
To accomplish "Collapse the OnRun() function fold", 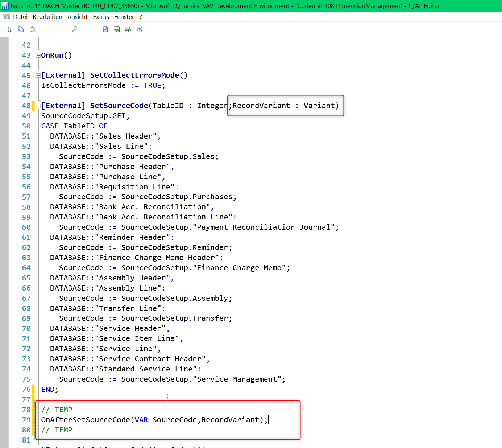I will coord(38,56).
